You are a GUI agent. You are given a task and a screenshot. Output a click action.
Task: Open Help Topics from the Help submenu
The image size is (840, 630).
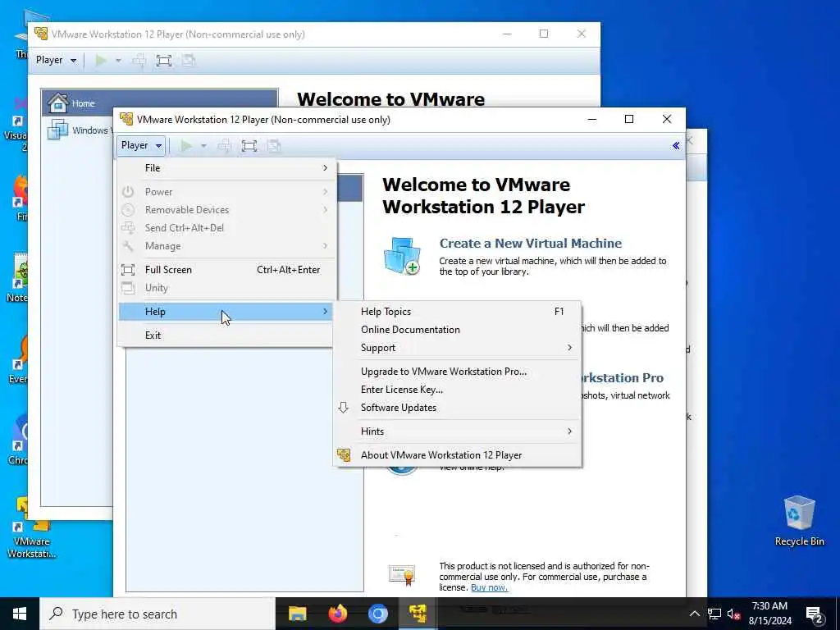(x=458, y=311)
